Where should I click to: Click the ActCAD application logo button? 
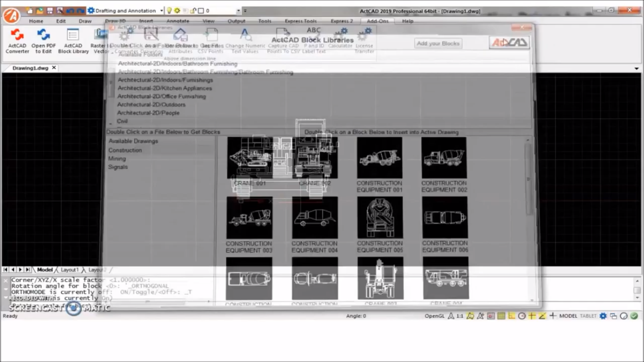pos(11,15)
